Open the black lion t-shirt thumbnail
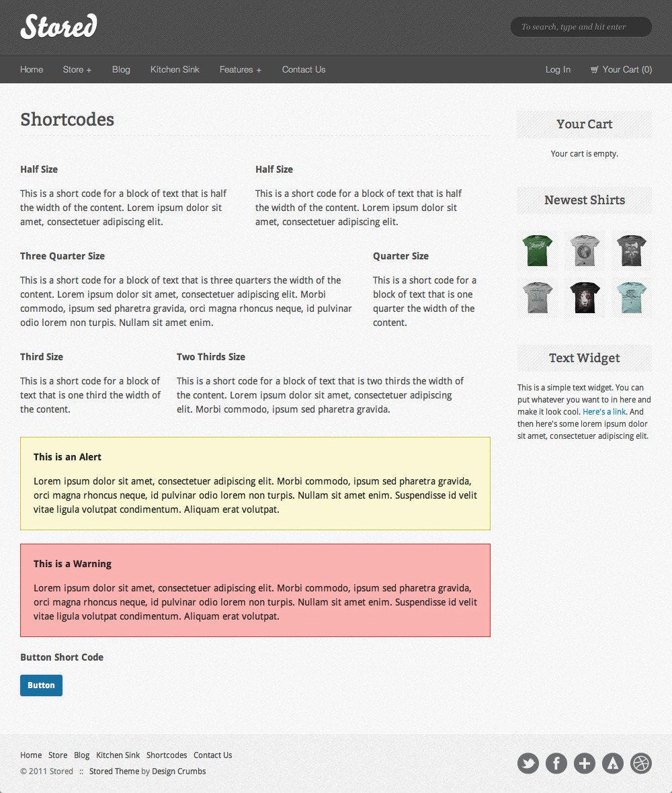This screenshot has width=672, height=793. 585,297
